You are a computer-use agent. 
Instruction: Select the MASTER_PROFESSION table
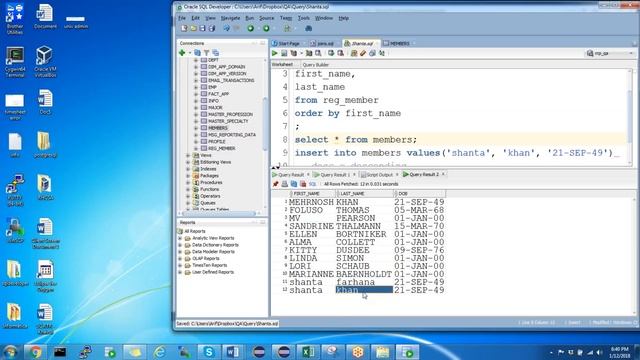click(x=230, y=114)
